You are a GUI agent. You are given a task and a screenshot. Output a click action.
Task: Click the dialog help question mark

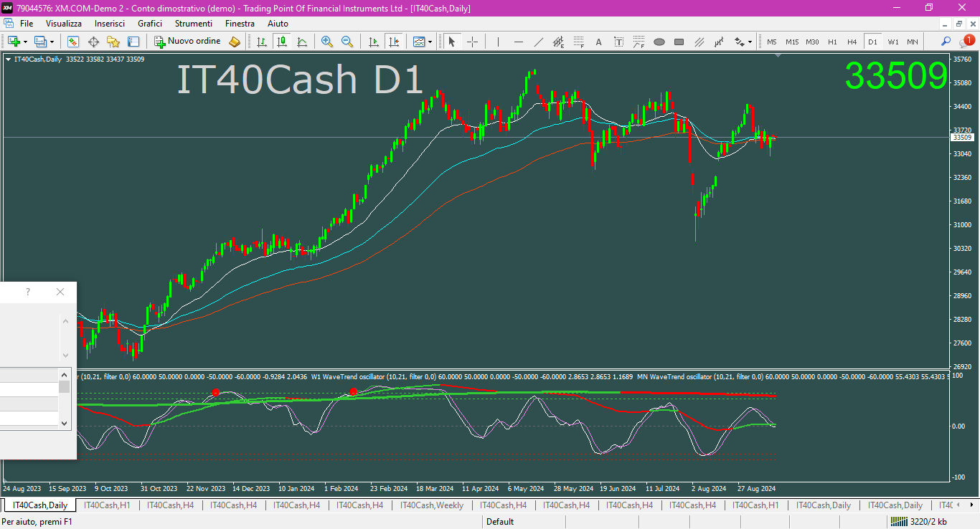(28, 292)
